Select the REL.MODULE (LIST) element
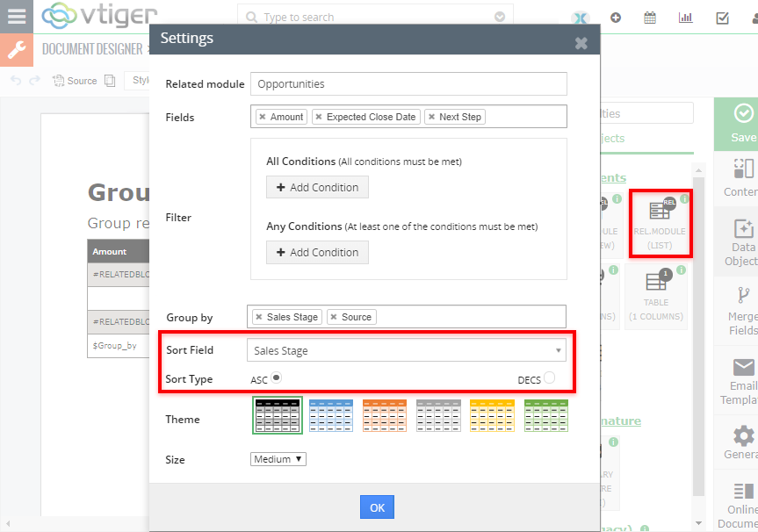The image size is (758, 532). pos(660,223)
